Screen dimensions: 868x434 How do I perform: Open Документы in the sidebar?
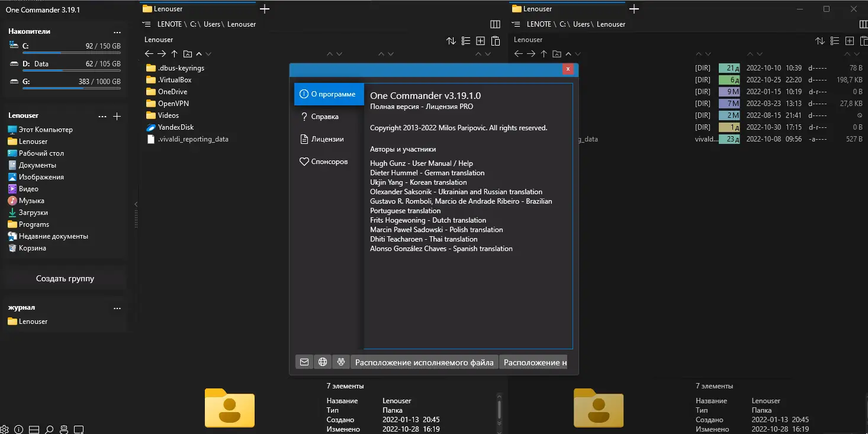tap(32, 165)
